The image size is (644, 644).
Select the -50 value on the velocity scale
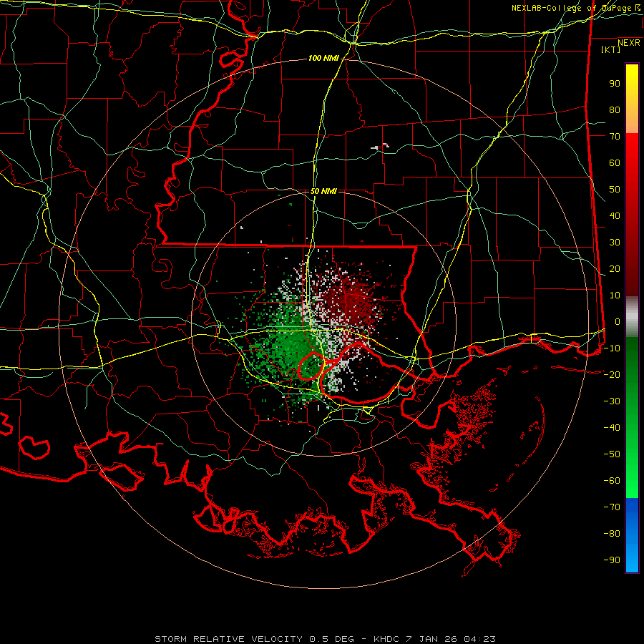tap(612, 454)
